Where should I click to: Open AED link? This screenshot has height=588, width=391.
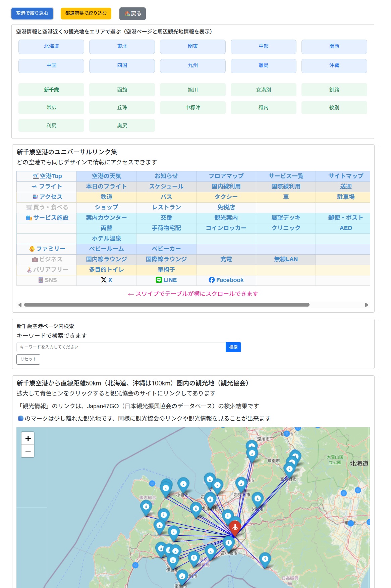click(x=346, y=228)
